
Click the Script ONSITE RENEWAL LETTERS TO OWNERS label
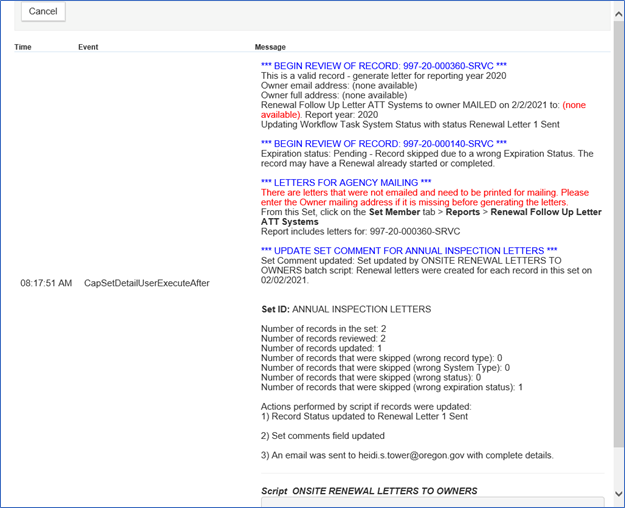click(x=369, y=491)
